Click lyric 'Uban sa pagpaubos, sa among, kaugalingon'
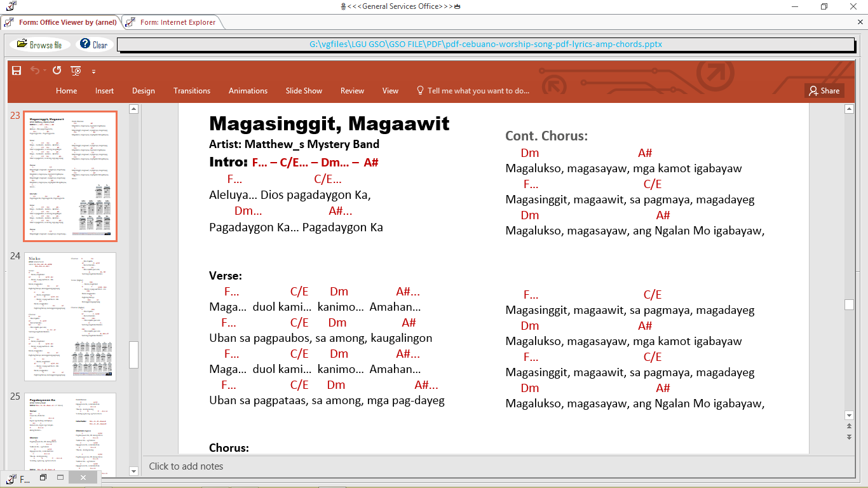The image size is (868, 488). (321, 338)
